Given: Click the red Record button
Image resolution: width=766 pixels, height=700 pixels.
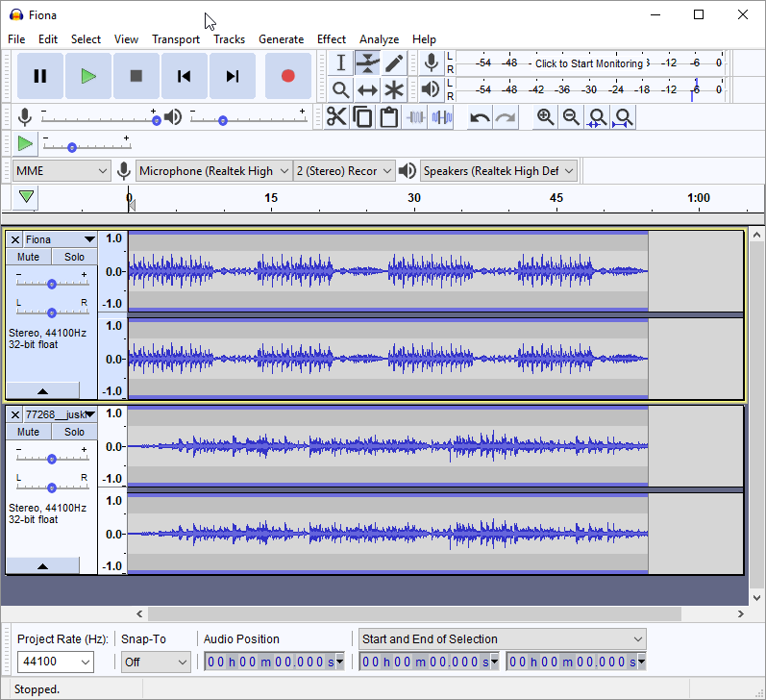Looking at the screenshot, I should point(287,76).
